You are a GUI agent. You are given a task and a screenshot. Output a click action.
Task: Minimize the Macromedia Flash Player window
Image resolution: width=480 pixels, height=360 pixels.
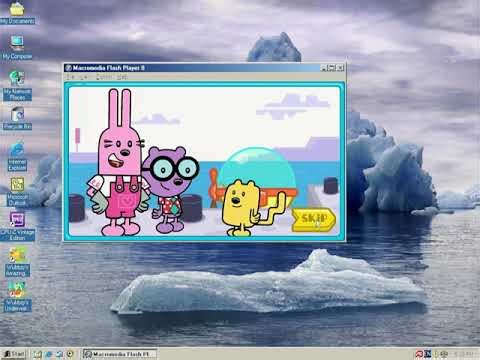(323, 68)
